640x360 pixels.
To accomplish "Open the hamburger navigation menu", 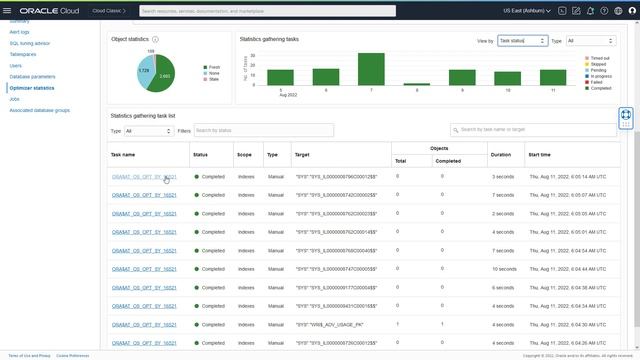I will pyautogui.click(x=7, y=11).
